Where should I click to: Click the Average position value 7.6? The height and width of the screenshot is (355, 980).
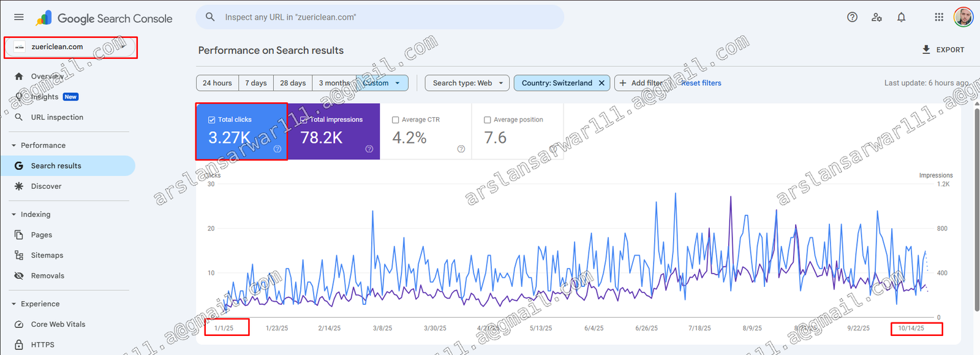(496, 138)
